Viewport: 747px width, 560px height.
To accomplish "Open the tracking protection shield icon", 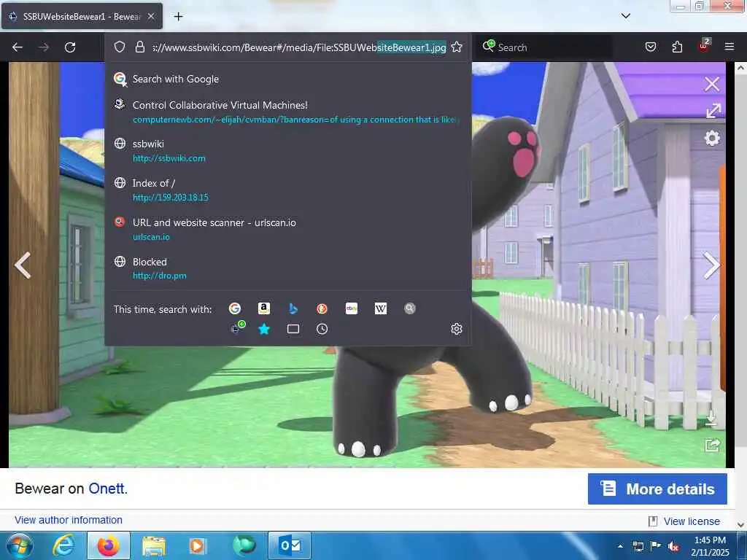I will [120, 47].
